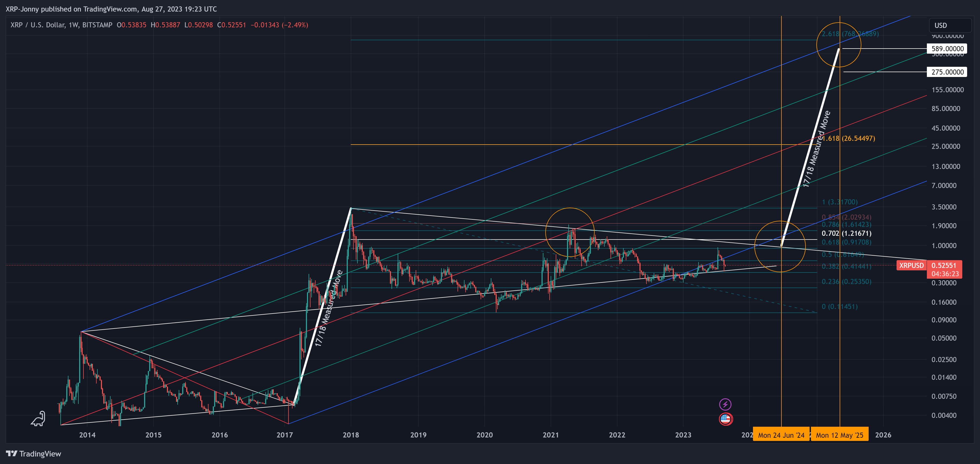Click the 2016 label on the time axis
This screenshot has height=464, width=980.
point(220,435)
